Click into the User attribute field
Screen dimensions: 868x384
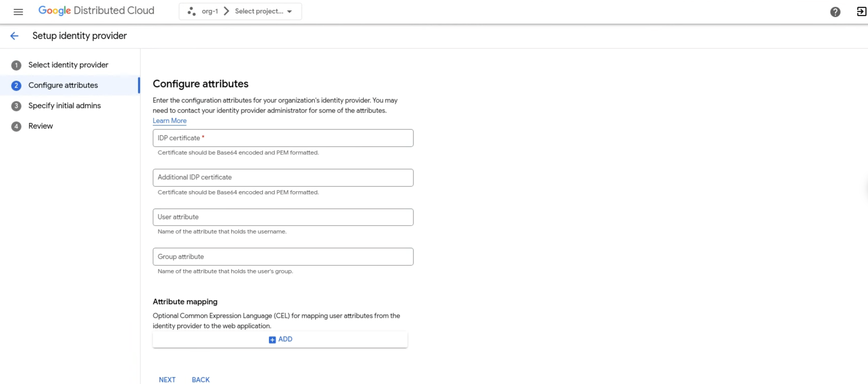point(283,217)
